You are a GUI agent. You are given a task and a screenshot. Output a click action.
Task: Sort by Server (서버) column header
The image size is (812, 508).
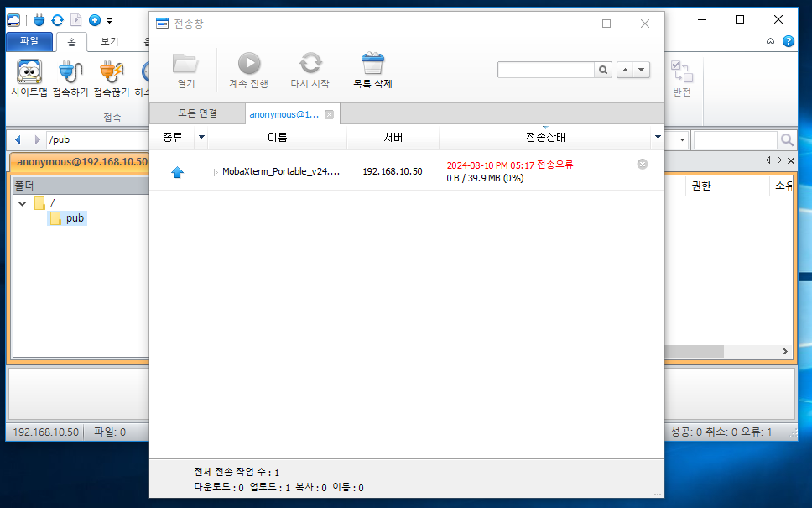(x=393, y=137)
